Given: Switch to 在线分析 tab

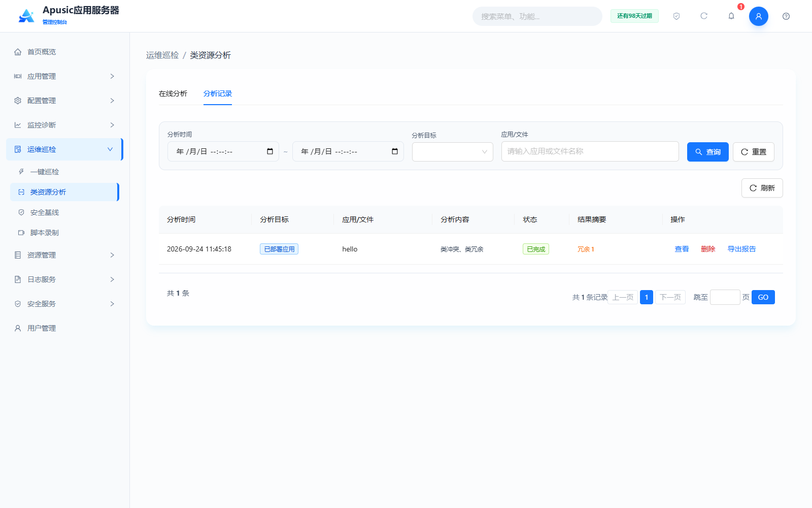Looking at the screenshot, I should tap(173, 93).
